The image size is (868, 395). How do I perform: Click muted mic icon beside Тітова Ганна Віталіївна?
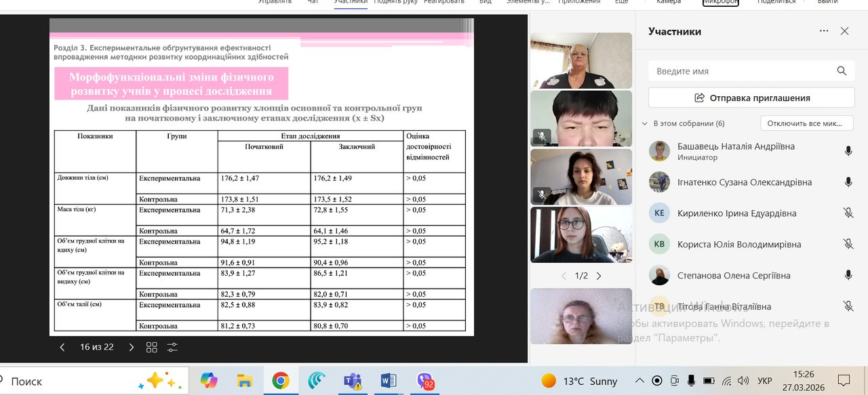(848, 307)
